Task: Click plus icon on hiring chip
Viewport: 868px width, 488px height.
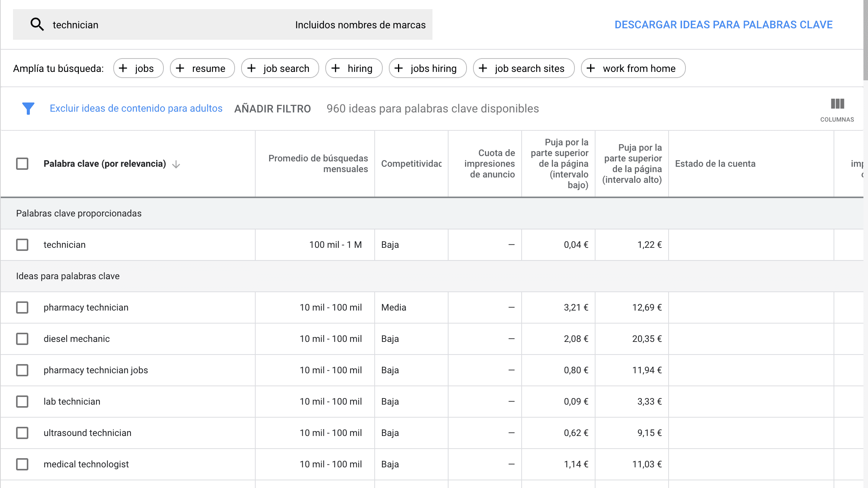Action: 336,68
